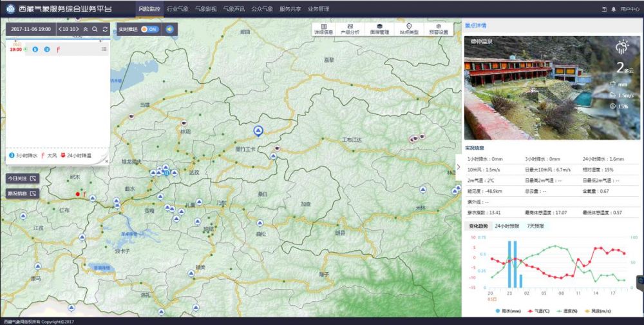Image resolution: width=644 pixels, height=325 pixels.
Task: Expand the 今日关注 panel
Action: (23, 178)
